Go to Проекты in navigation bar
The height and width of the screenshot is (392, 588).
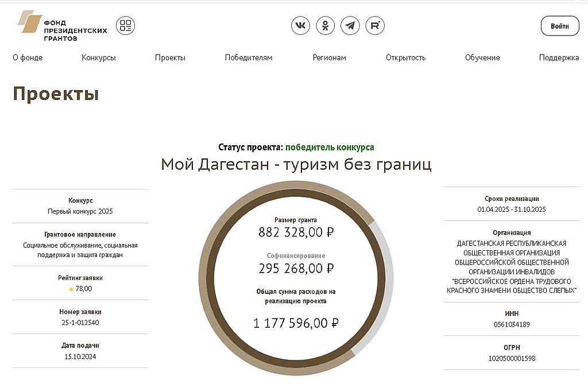tap(170, 57)
